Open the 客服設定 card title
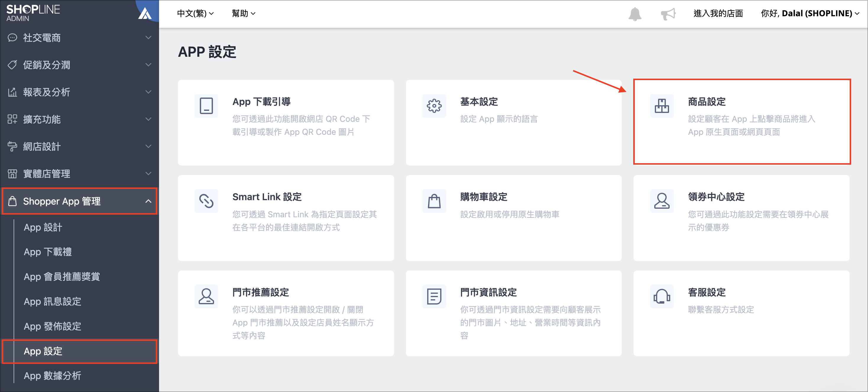The width and height of the screenshot is (868, 392). point(707,292)
